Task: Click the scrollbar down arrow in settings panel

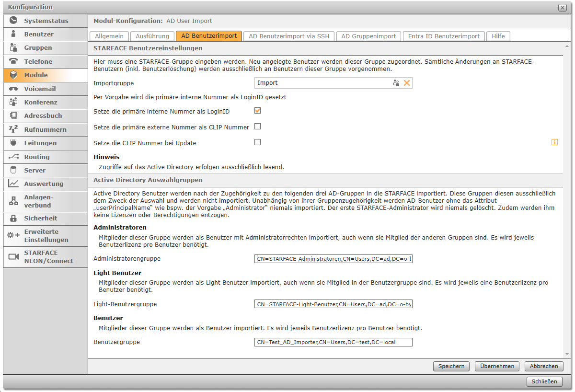Action: [568, 354]
